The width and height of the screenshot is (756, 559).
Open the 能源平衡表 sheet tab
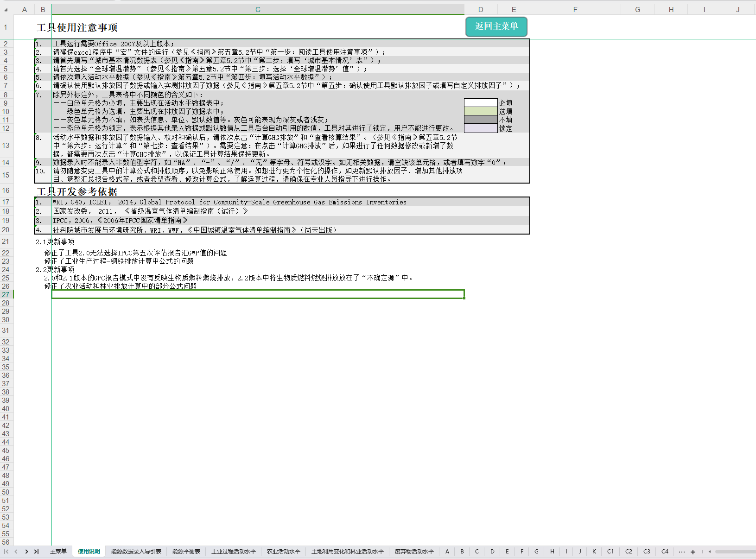pyautogui.click(x=186, y=552)
